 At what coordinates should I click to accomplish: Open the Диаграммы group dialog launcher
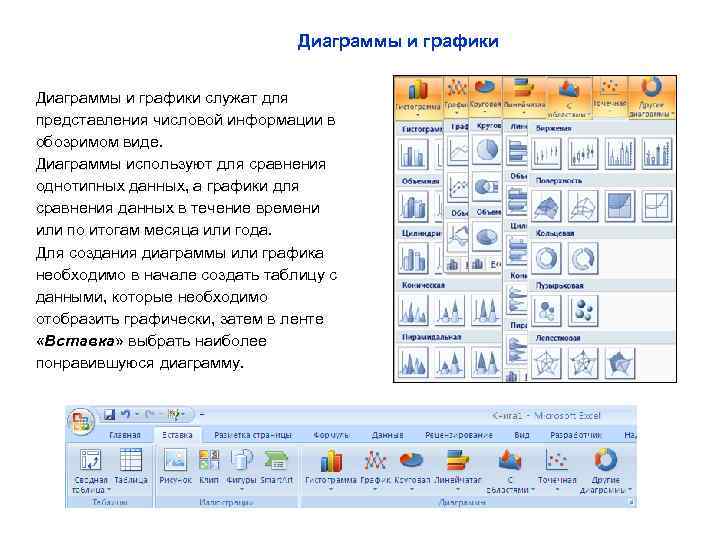631,502
